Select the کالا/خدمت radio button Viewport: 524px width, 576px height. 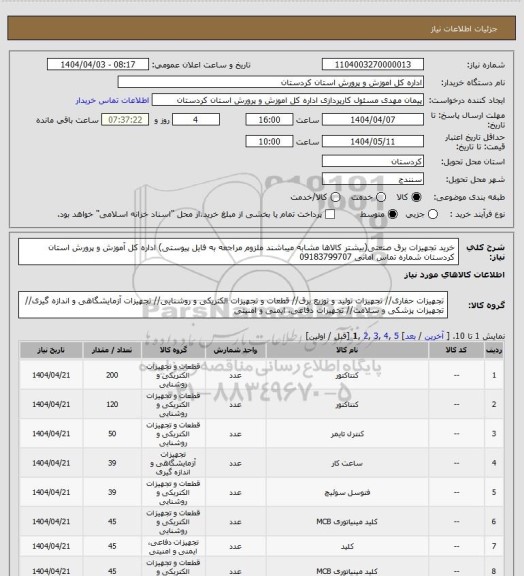[x=335, y=197]
